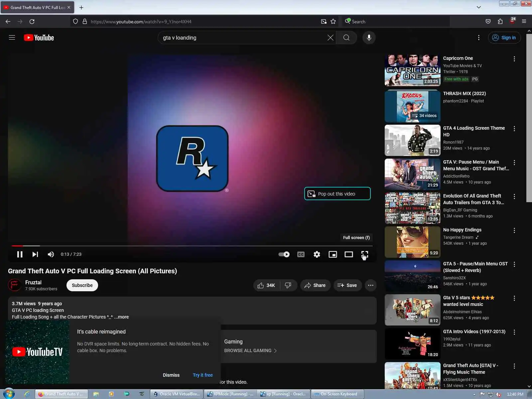532x399 pixels.
Task: Open the picture-in-picture address bar icon
Action: [324, 22]
